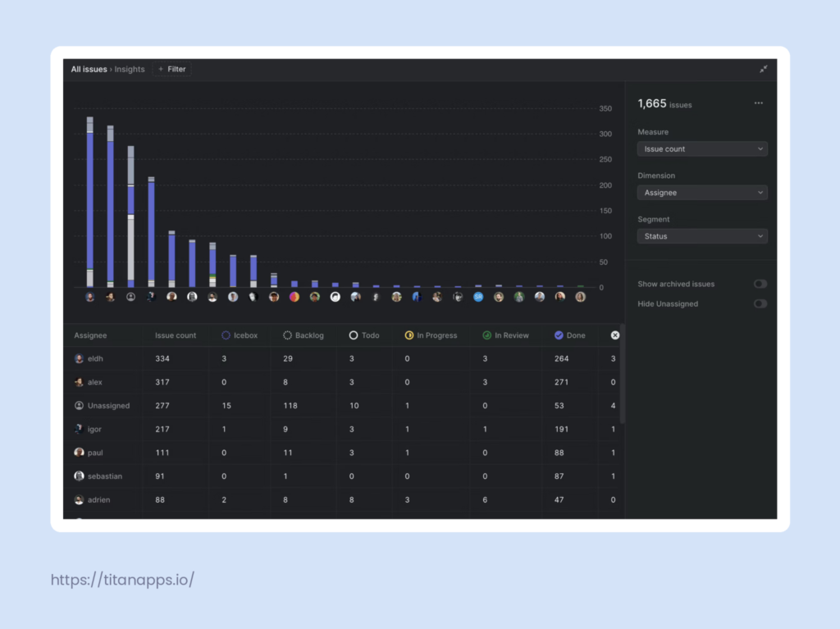Select the Unassigned row
Screen dimensions: 840x629
tap(343, 406)
